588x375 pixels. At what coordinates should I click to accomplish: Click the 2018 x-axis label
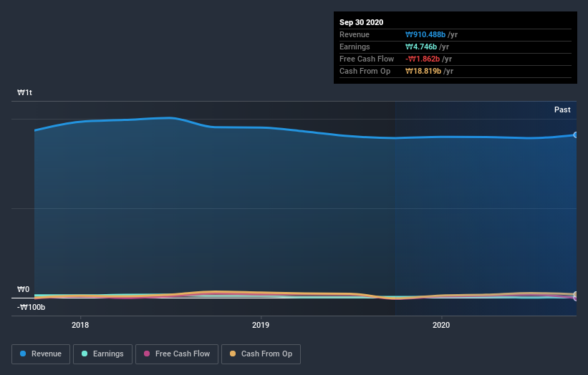[x=80, y=325]
